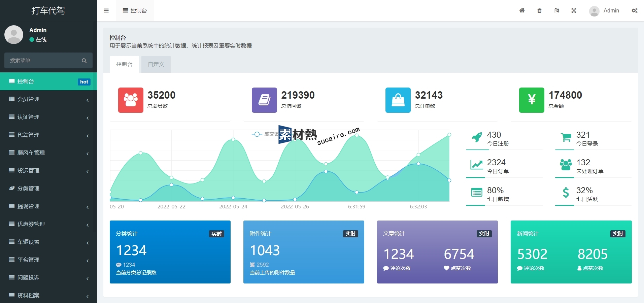Expand the 会员管理 sidebar menu
The height and width of the screenshot is (303, 644).
click(x=48, y=99)
